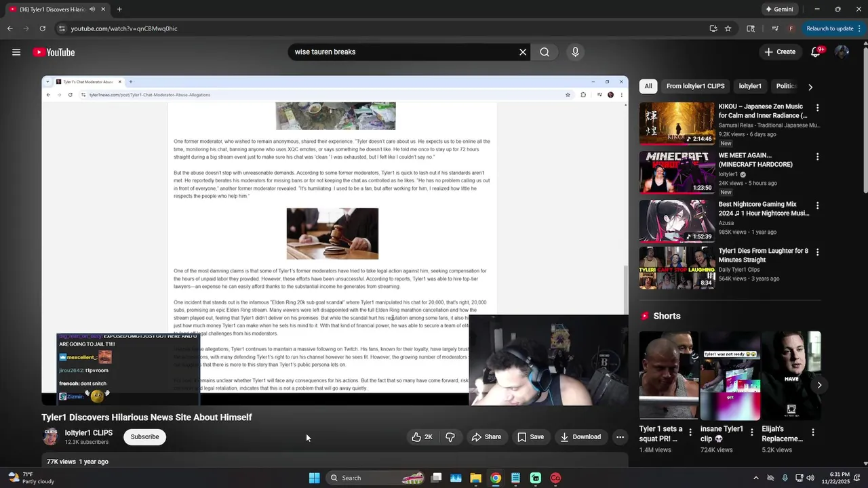Switch to Chrome on the taskbar
Viewport: 868px width, 488px height.
pos(496,478)
